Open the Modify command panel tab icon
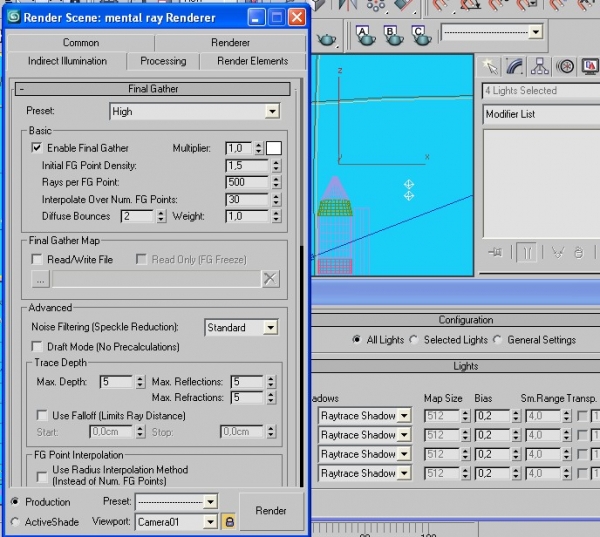 tap(515, 67)
